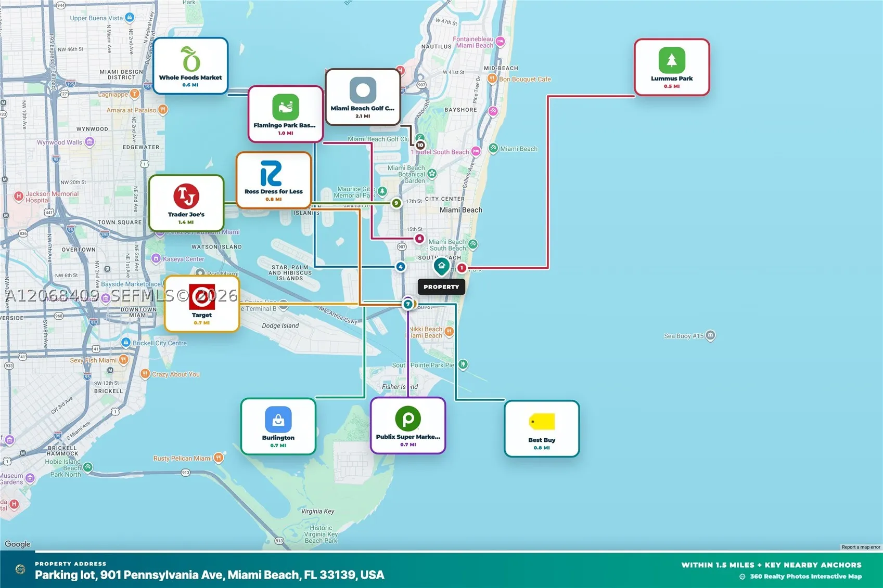This screenshot has height=588, width=883.
Task: Click the Bayshore neighborhood label
Action: coord(460,110)
